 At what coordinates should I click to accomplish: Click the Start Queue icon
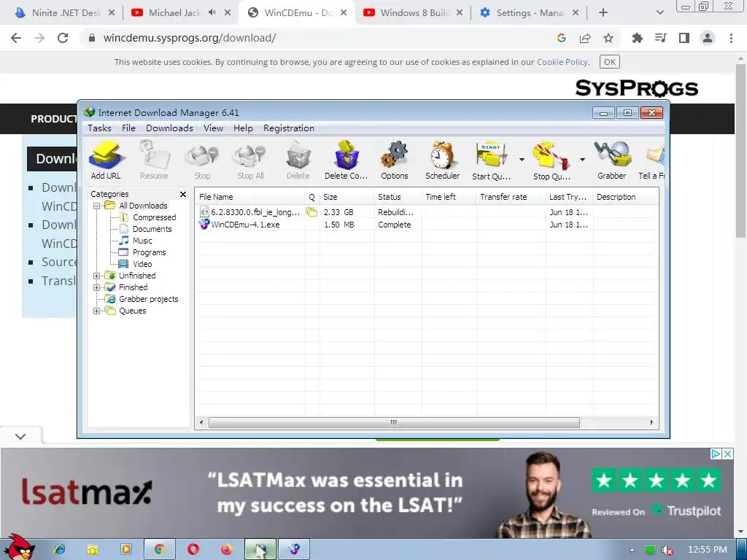pos(491,160)
